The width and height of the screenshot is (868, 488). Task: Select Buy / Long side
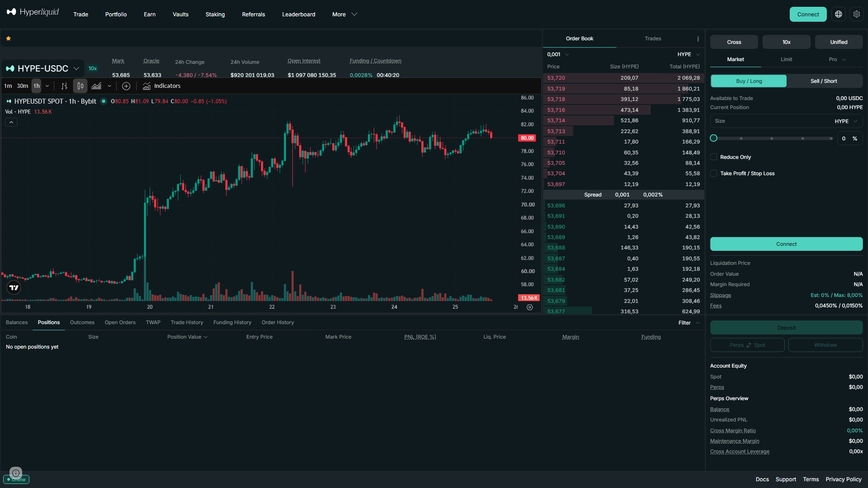pyautogui.click(x=749, y=81)
